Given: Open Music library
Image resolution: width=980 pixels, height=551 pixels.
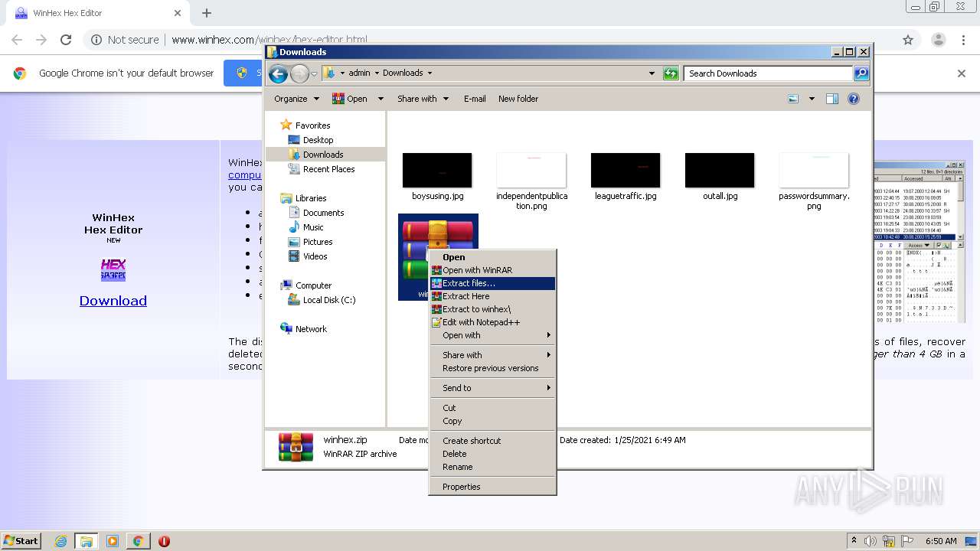Looking at the screenshot, I should pyautogui.click(x=306, y=227).
